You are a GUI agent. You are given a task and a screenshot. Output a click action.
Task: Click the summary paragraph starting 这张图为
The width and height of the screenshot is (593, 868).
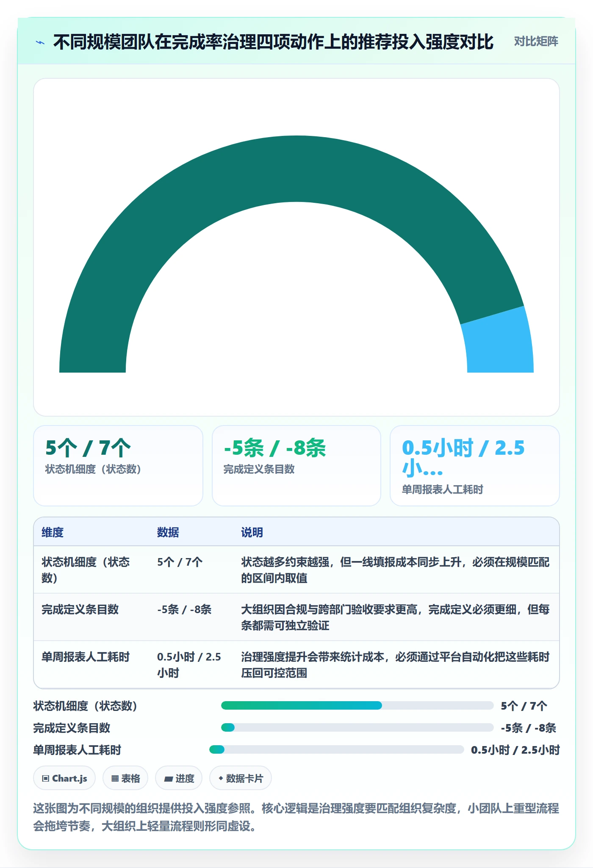click(x=296, y=817)
